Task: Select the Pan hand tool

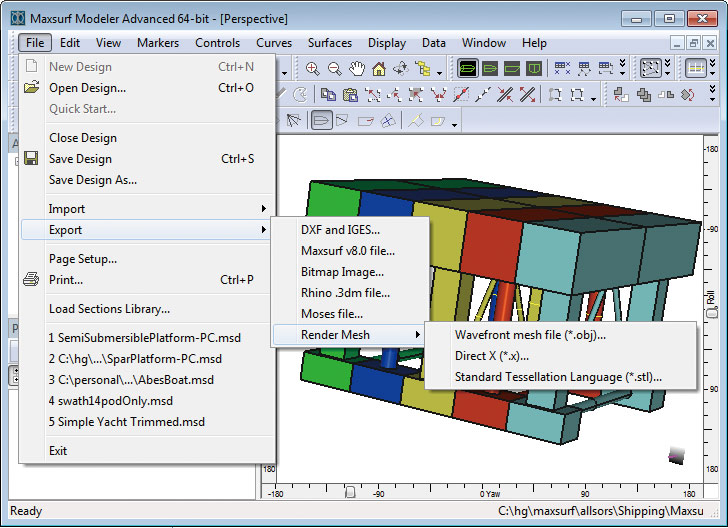Action: (x=357, y=69)
